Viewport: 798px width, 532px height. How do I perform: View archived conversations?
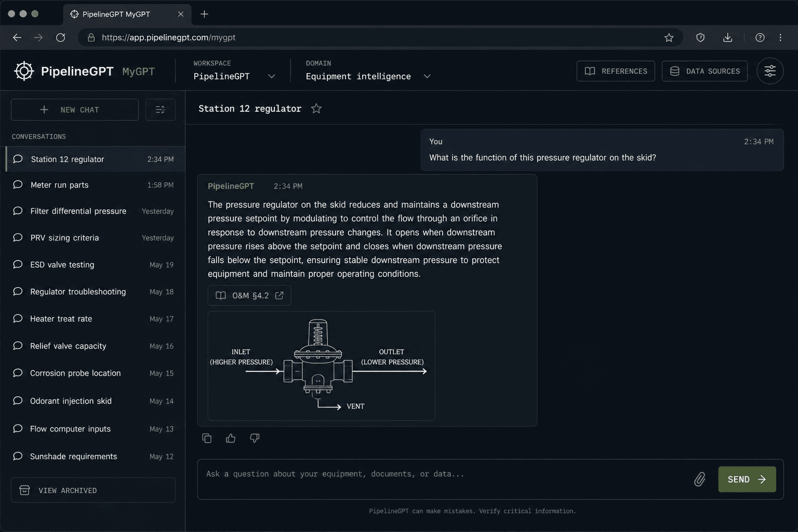93,490
